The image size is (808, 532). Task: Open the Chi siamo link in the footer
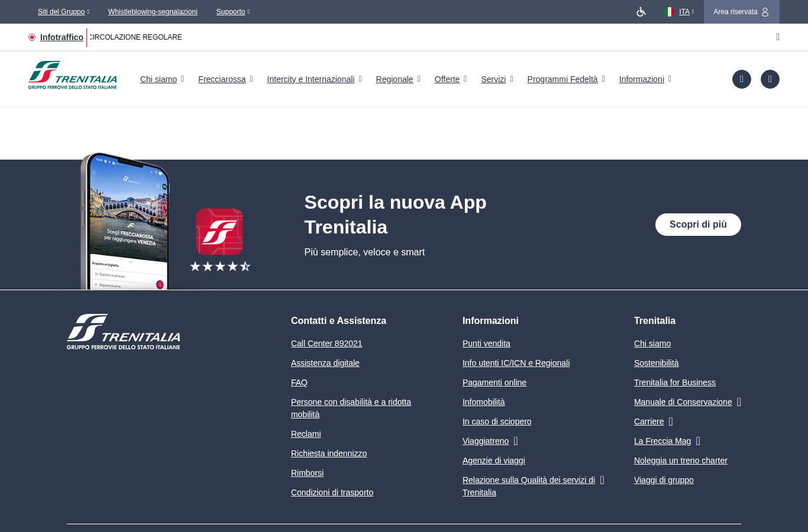coord(652,343)
